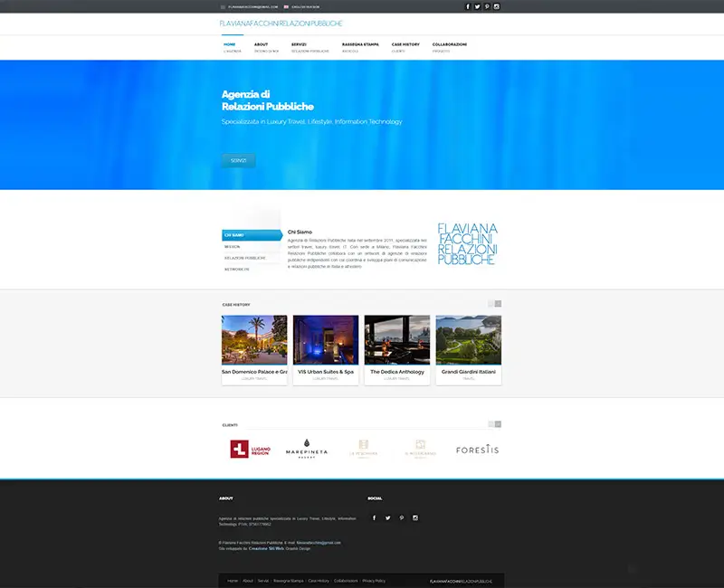Select the Mission side tab
Viewport: 724px width, 588px height.
pos(252,246)
